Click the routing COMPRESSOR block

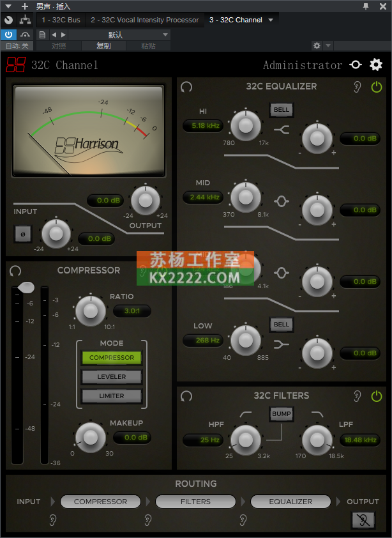pos(100,502)
